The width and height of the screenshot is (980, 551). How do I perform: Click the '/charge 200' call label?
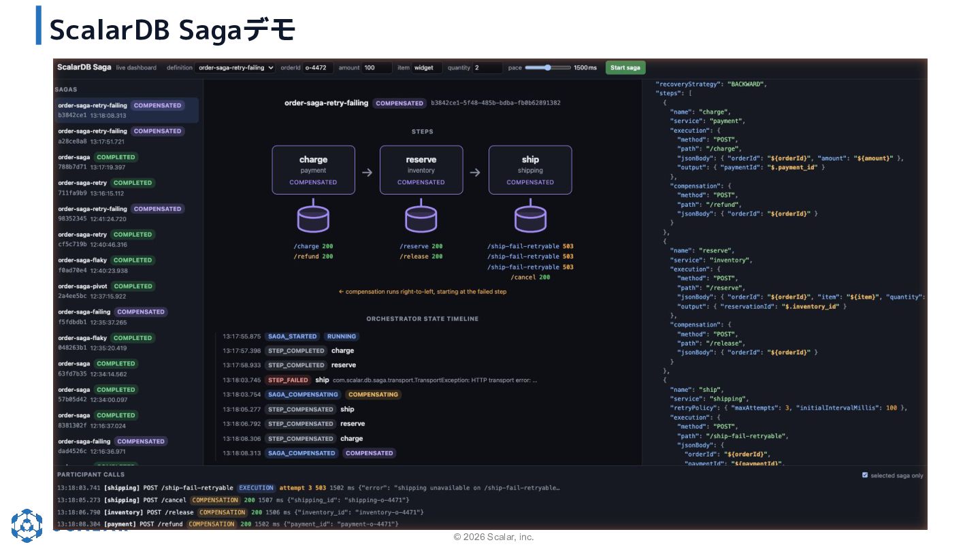[313, 246]
